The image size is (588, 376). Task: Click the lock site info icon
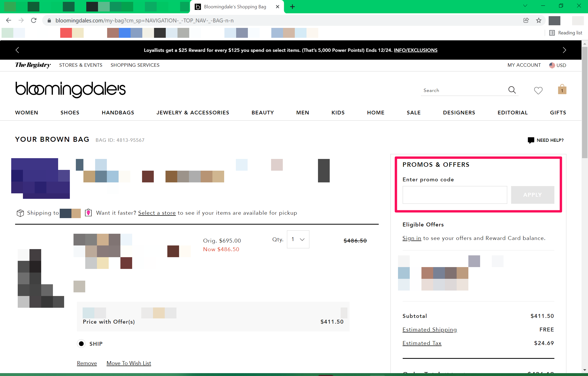[49, 20]
